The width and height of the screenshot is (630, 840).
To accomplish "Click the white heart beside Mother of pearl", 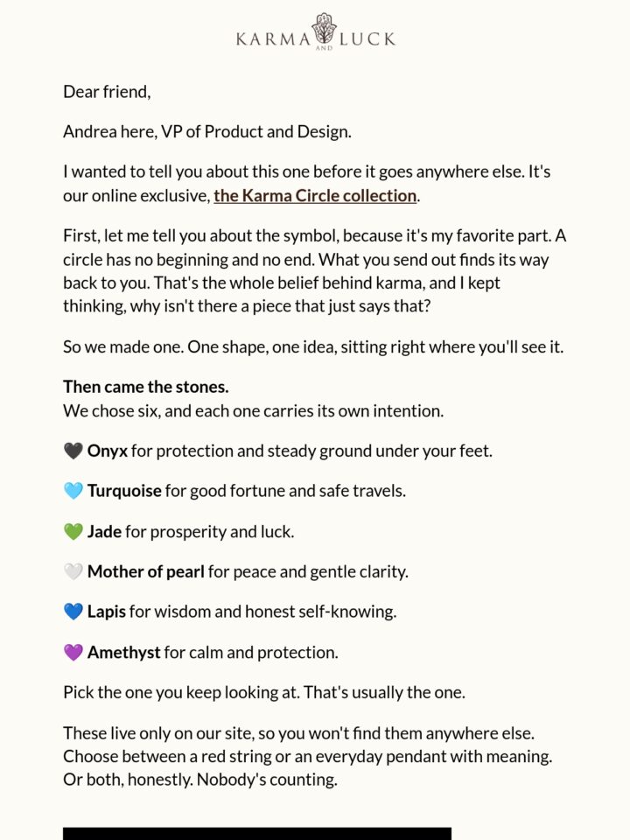I will pyautogui.click(x=73, y=572).
